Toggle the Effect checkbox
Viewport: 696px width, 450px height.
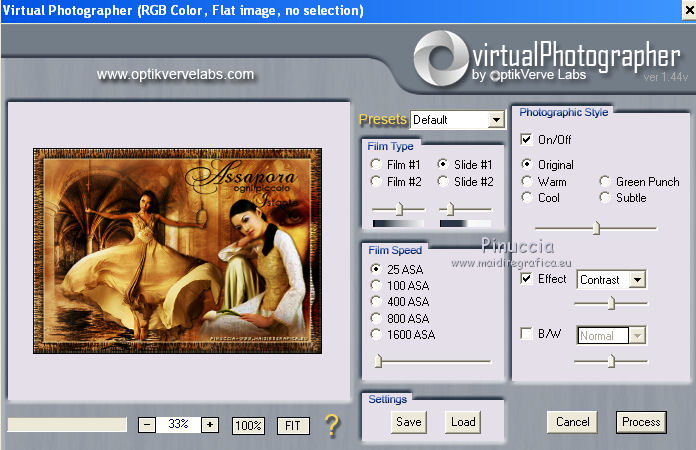point(526,279)
